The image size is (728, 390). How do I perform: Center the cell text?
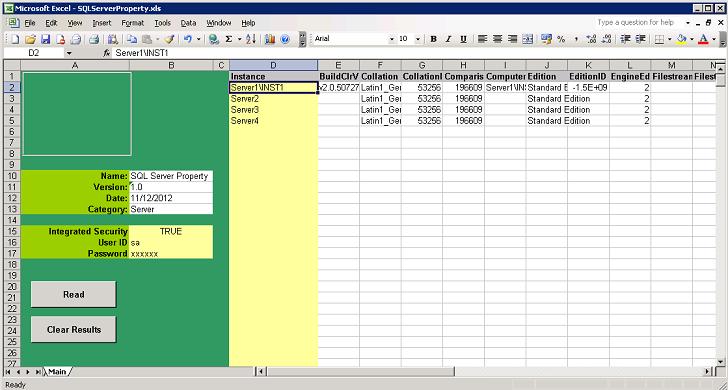coord(497,39)
